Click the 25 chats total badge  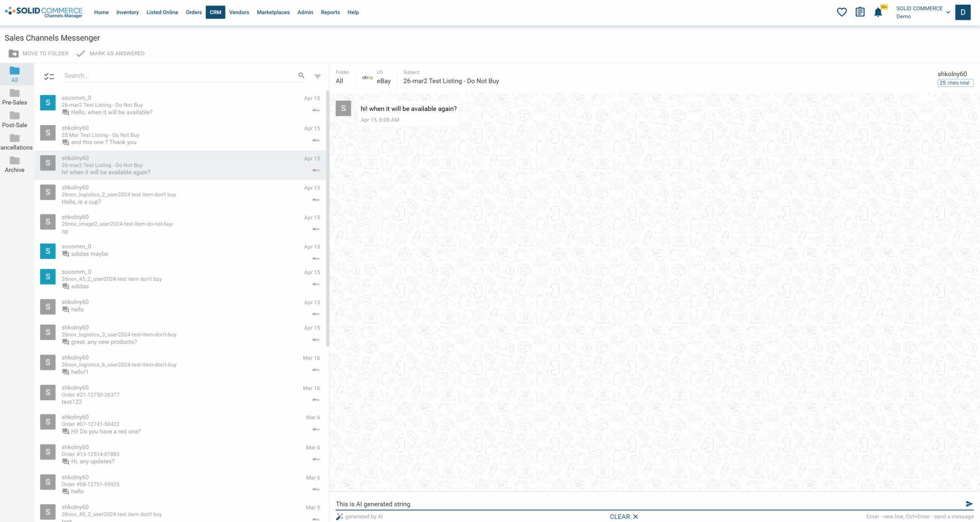[x=955, y=83]
